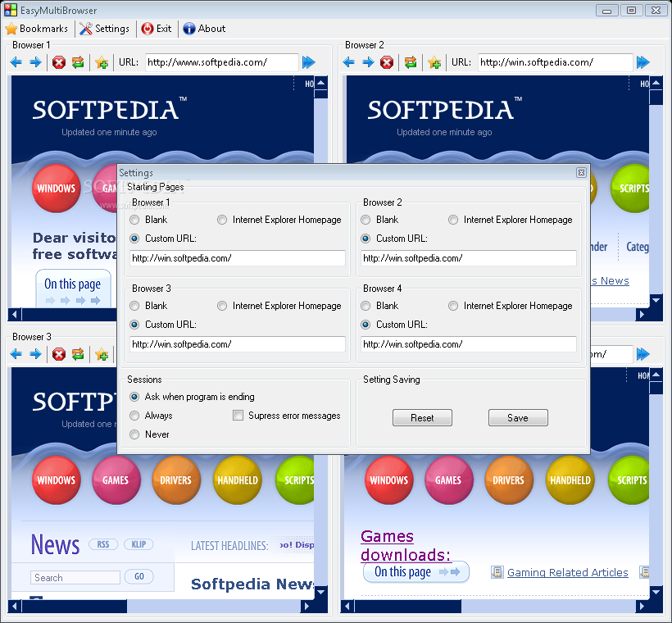
Task: Click On this page button in Browser 4
Action: (x=416, y=572)
